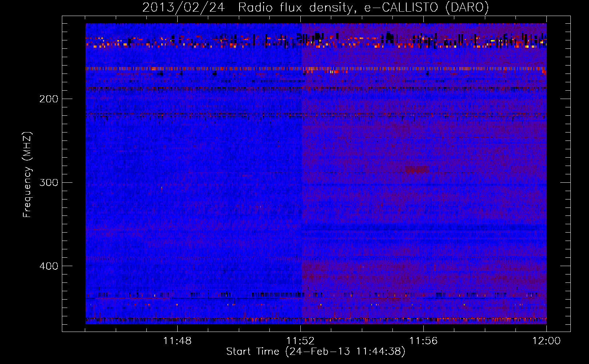Click the '12:00' time tick label

point(546,341)
